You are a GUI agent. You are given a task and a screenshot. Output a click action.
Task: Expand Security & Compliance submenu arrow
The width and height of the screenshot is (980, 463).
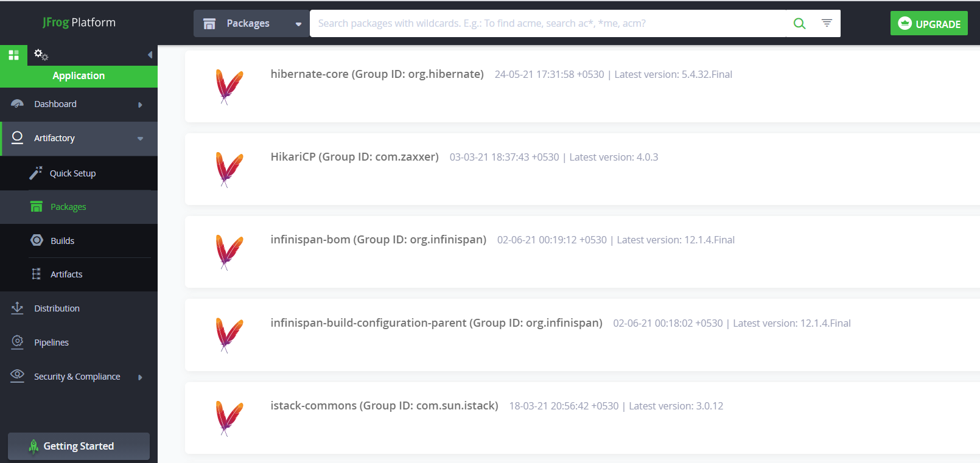click(140, 377)
